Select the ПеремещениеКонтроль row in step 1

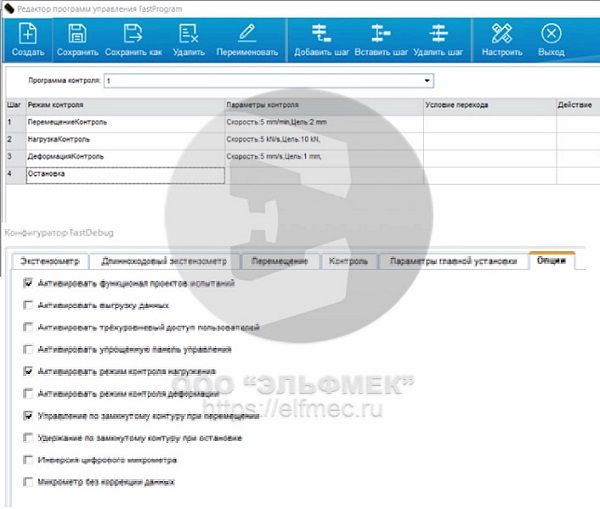click(125, 122)
